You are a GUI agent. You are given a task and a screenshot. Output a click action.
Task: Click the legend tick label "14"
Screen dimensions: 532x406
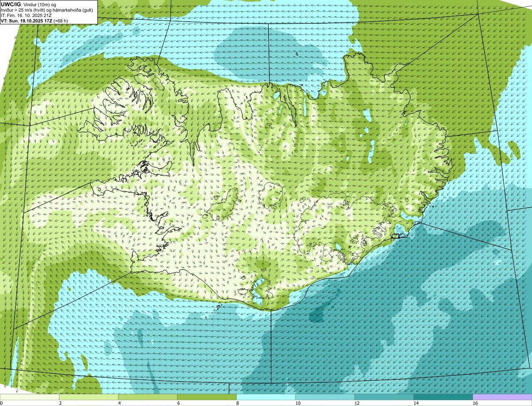416,403
